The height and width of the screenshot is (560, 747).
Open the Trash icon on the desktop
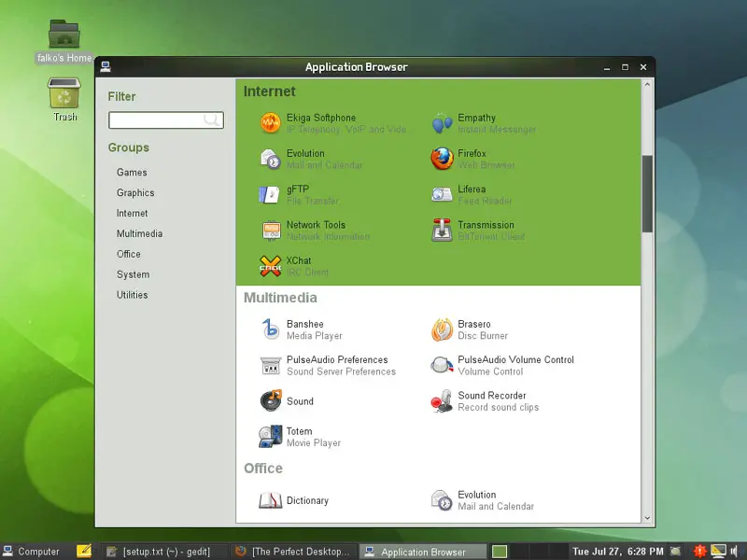(64, 92)
